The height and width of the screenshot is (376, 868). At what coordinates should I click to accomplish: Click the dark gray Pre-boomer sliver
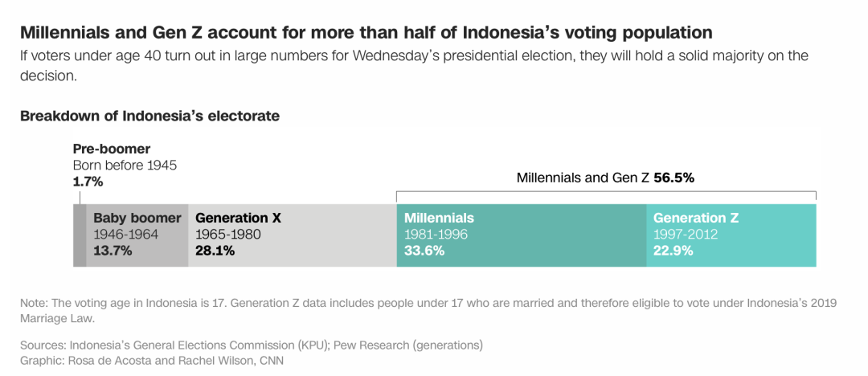click(x=79, y=235)
